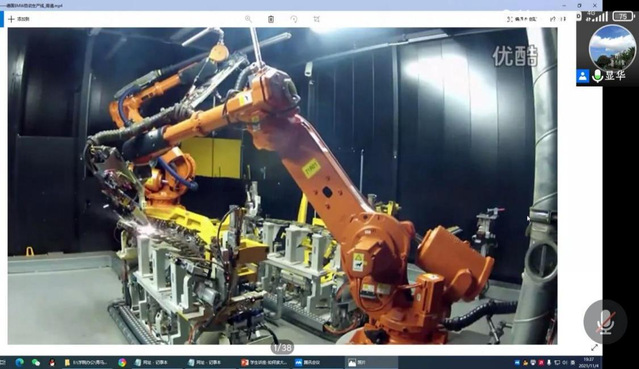This screenshot has width=639, height=369.
Task: Unmute the microphone with the round mic button
Action: [x=606, y=322]
